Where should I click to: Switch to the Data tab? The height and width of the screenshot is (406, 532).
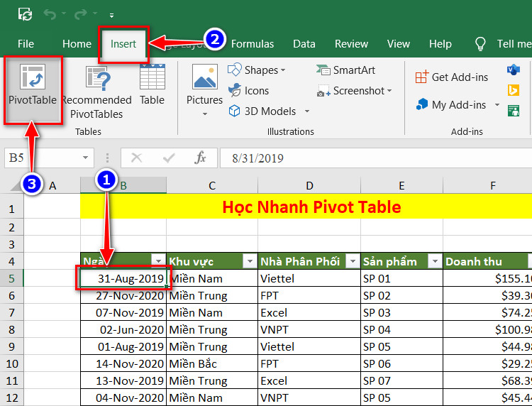click(304, 44)
